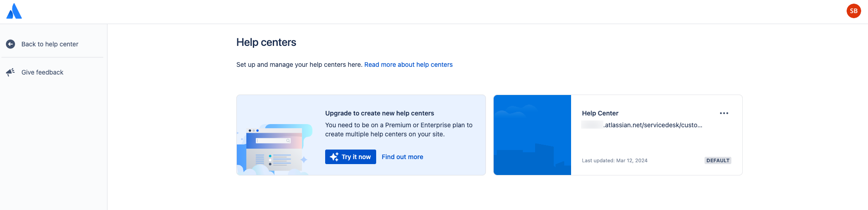Open the SB user avatar menu
Screen dimensions: 868x210
click(x=853, y=11)
